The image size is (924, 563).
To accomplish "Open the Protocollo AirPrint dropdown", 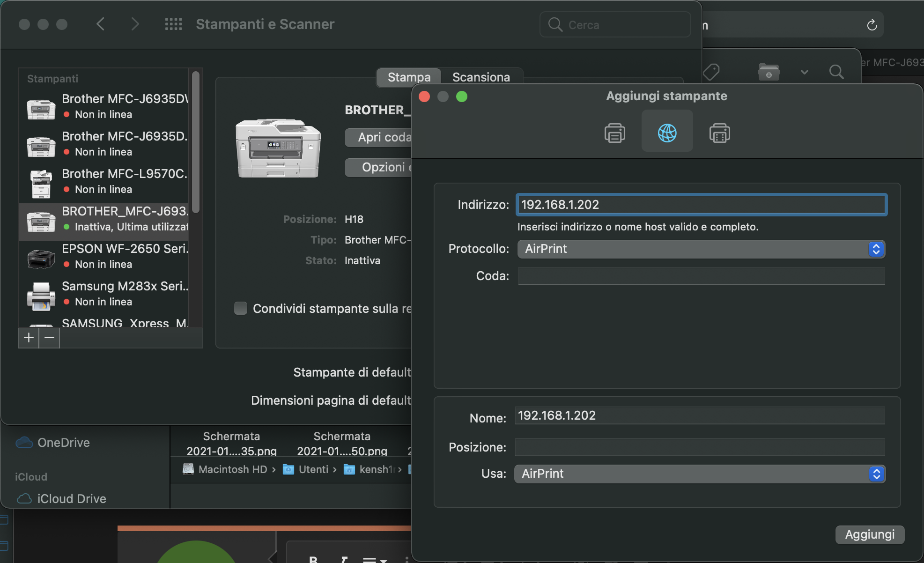I will (x=701, y=249).
